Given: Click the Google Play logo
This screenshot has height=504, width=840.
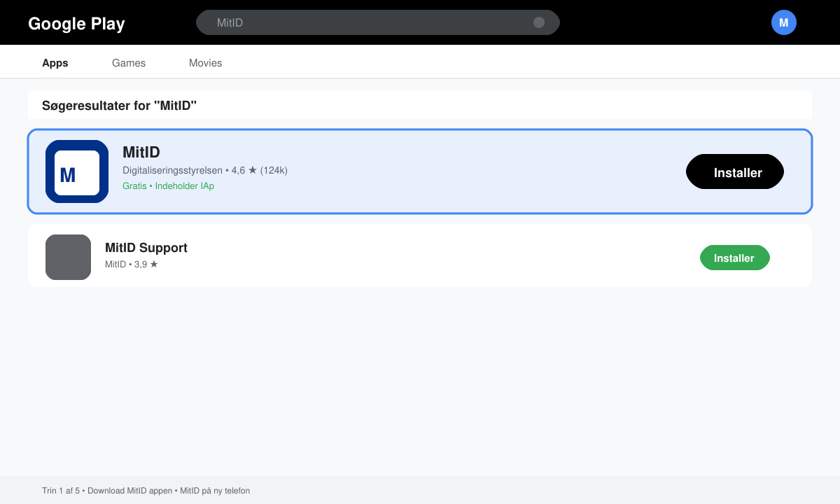Looking at the screenshot, I should tap(76, 23).
